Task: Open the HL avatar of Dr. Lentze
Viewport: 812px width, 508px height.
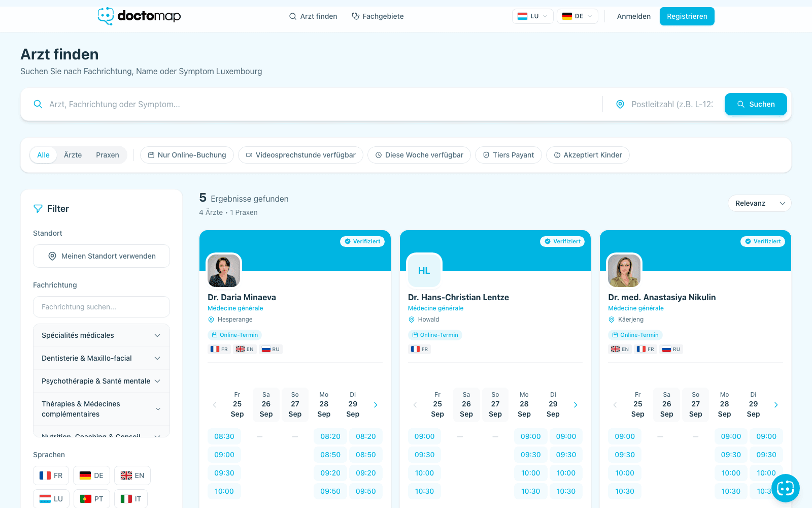Action: click(424, 271)
